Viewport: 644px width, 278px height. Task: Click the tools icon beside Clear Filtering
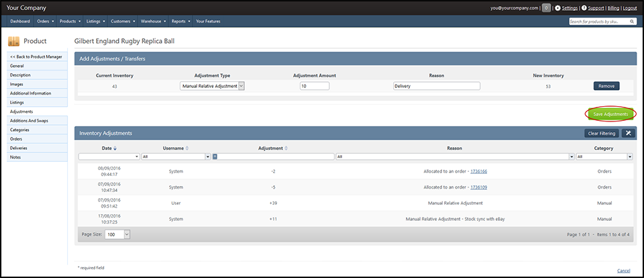[629, 133]
